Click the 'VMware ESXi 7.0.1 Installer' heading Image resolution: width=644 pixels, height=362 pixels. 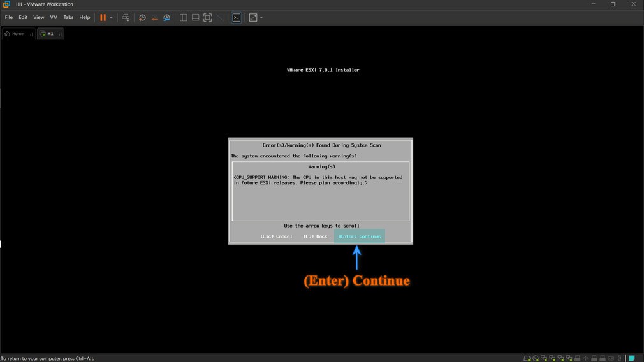click(x=323, y=70)
